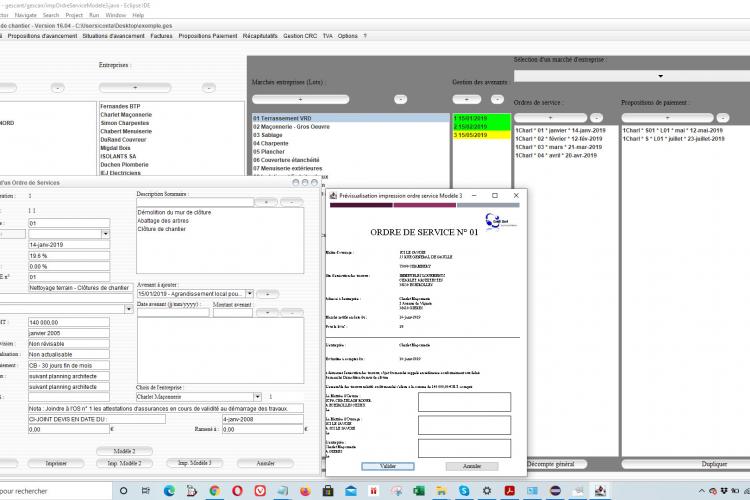
Task: Open Task View in the taskbar
Action: (x=146, y=490)
